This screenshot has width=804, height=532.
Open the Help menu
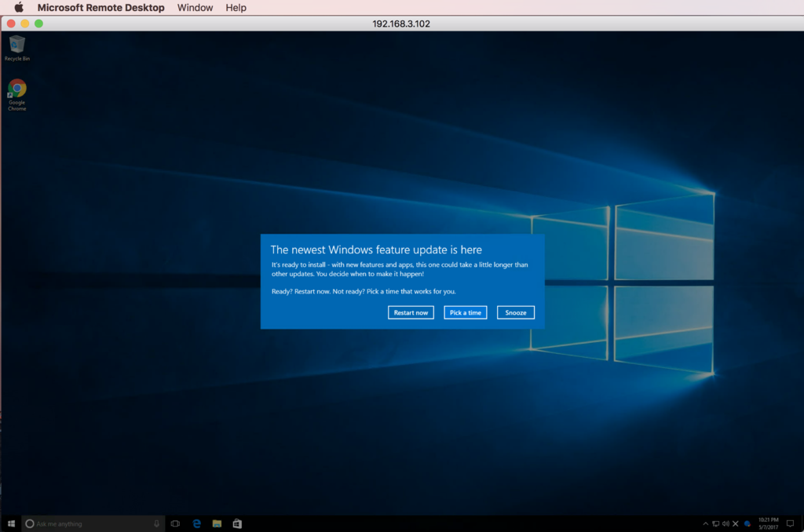coord(236,8)
